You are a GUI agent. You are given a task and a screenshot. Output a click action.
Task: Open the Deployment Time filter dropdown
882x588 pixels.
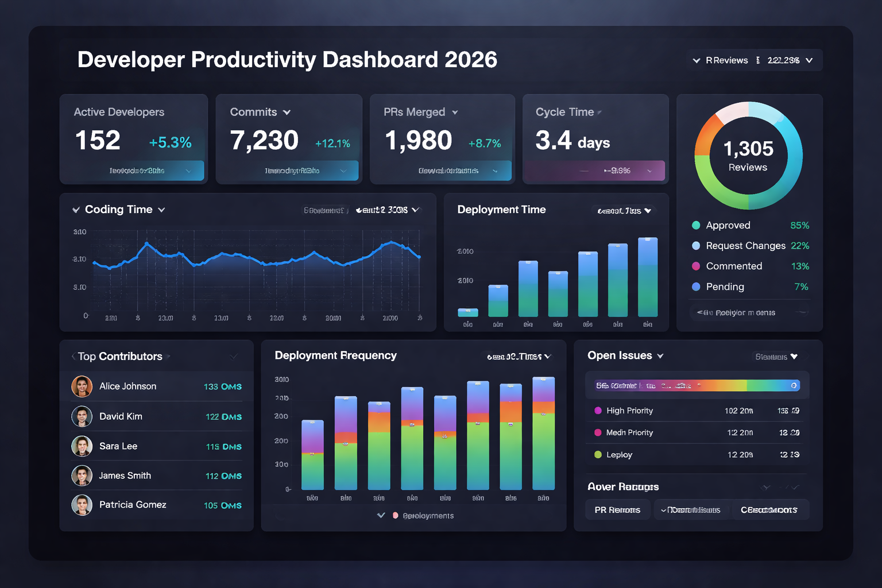[624, 211]
